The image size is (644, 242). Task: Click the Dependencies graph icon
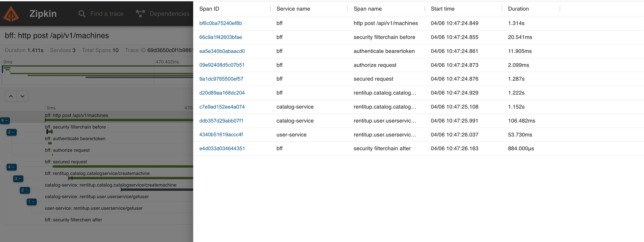[140, 14]
